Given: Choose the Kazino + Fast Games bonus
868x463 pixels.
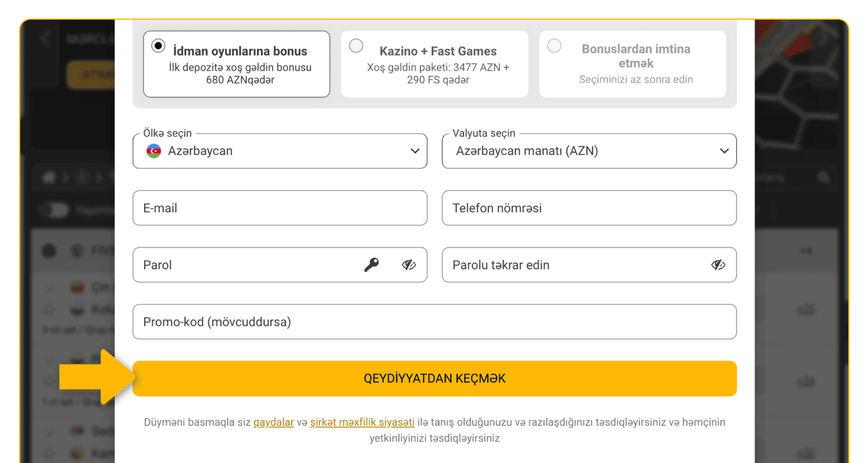Looking at the screenshot, I should pos(356,46).
